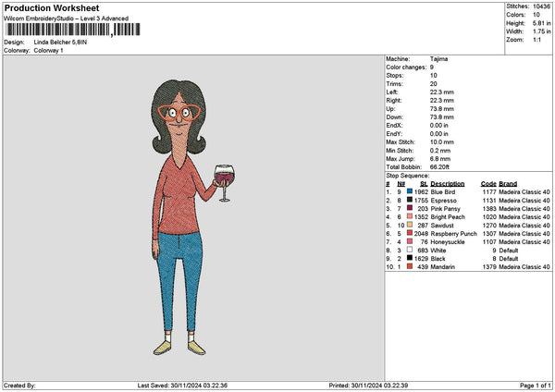Click the barcode under the worksheet title
The height and width of the screenshot is (392, 555).
73,30
